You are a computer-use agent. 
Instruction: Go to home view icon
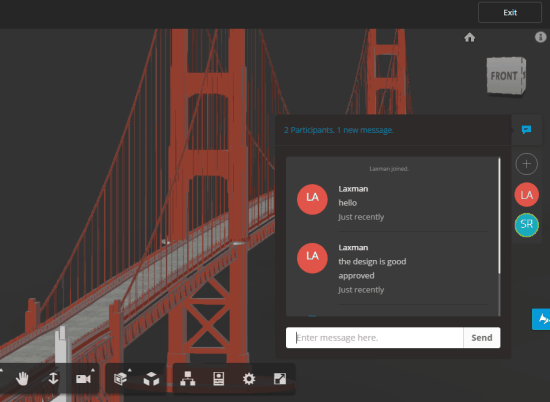click(x=469, y=37)
